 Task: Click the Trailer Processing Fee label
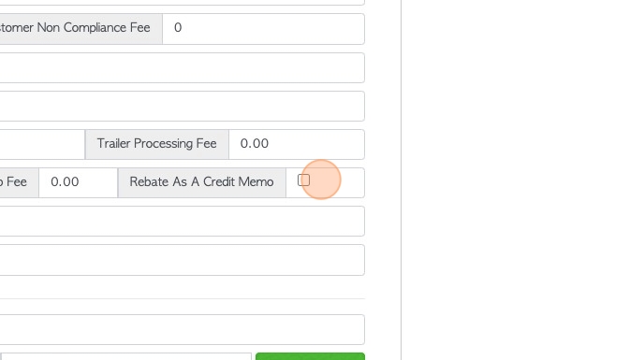156,144
